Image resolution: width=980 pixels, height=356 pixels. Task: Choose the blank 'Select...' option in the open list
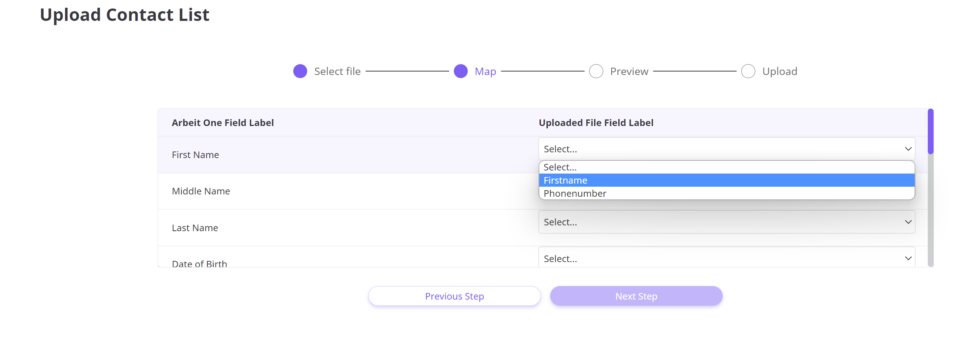(727, 167)
